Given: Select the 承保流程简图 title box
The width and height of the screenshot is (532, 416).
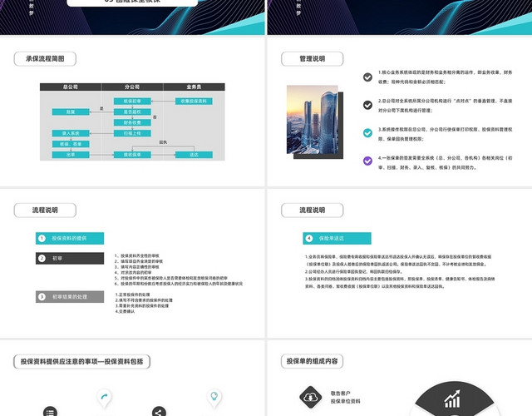Looking at the screenshot, I should click(x=45, y=59).
